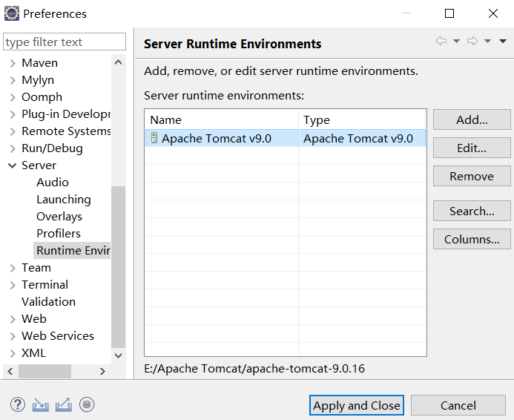Click the Export preferences icon
The height and width of the screenshot is (420, 514).
(x=64, y=404)
